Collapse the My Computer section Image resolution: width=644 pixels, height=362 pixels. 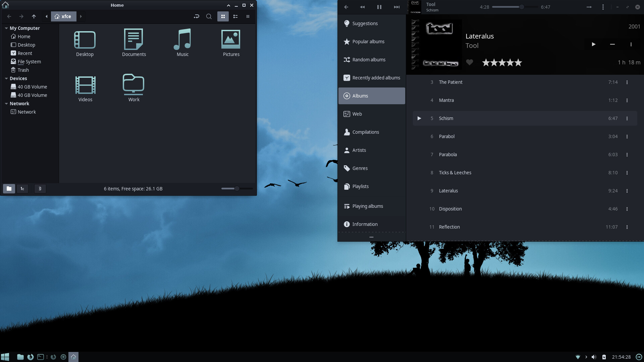point(6,28)
